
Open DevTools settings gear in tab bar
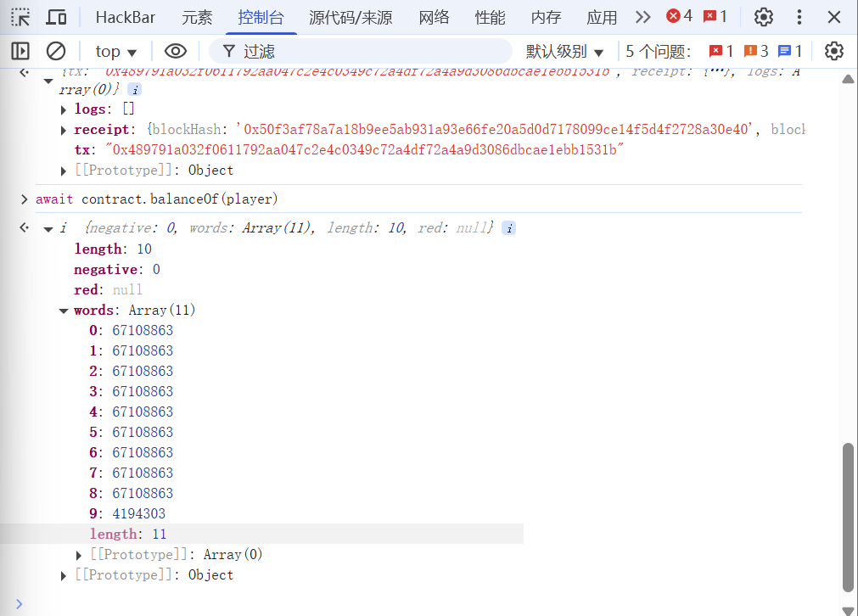[x=764, y=17]
